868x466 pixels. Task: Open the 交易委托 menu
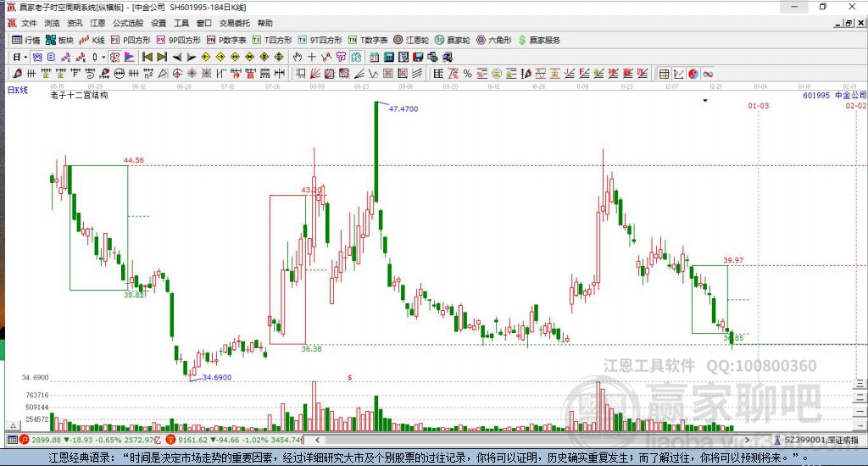point(235,23)
